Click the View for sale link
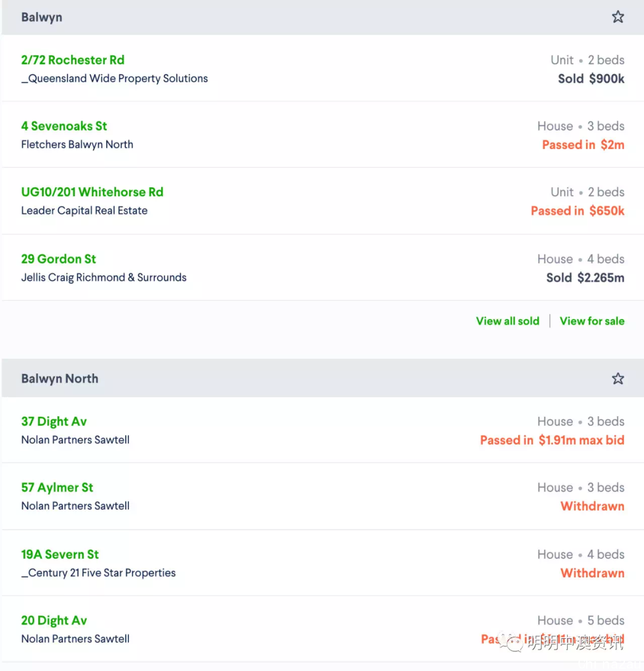The image size is (644, 671). pyautogui.click(x=592, y=321)
